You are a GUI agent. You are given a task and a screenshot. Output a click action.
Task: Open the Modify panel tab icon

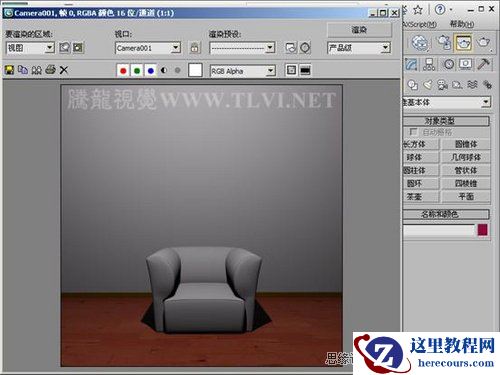411,64
